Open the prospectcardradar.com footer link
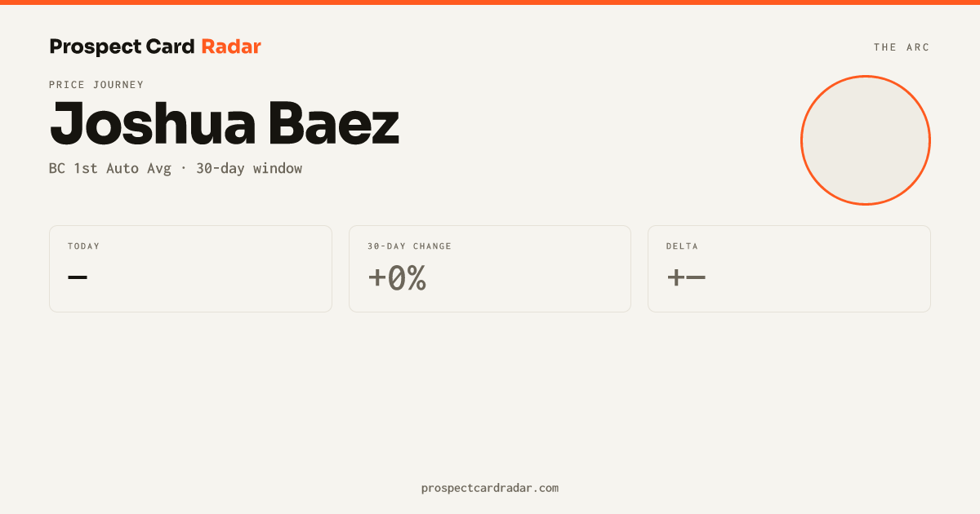 pos(490,488)
